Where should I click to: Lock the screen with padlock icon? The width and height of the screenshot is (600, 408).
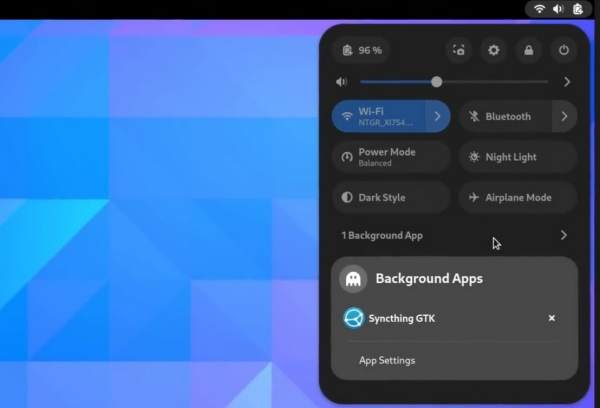pos(528,50)
